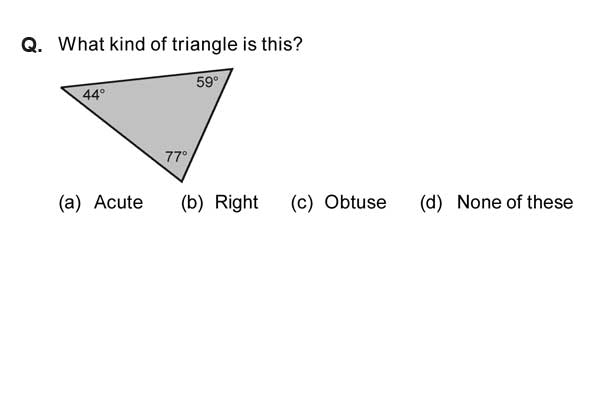Click the (c) option letter
The width and height of the screenshot is (600, 400).
302,202
